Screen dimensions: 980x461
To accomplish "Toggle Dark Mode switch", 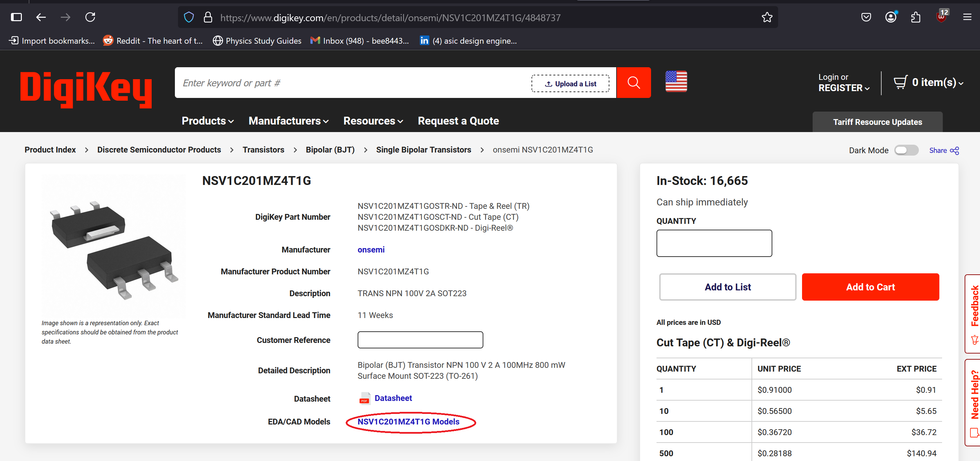I will tap(906, 150).
